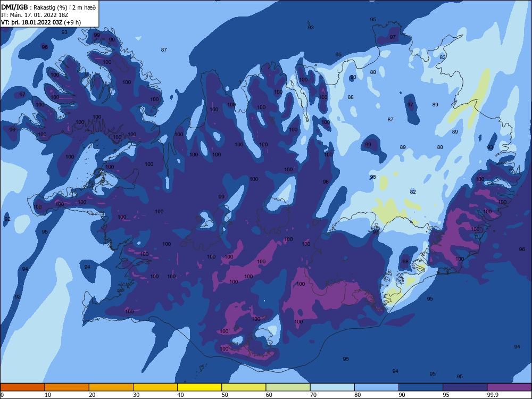Select the 40–50 bright yellow legend swatch

199,387
